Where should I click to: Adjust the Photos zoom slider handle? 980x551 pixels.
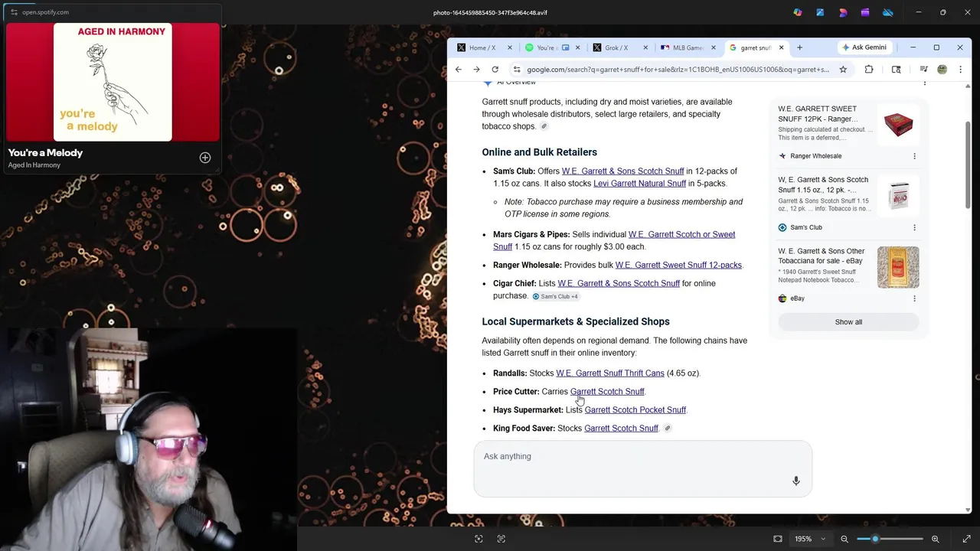click(x=875, y=539)
